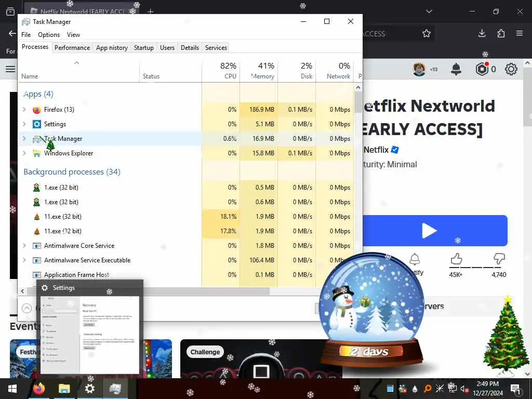
Task: Open Roblox settings gear icon in header
Action: tap(511, 69)
